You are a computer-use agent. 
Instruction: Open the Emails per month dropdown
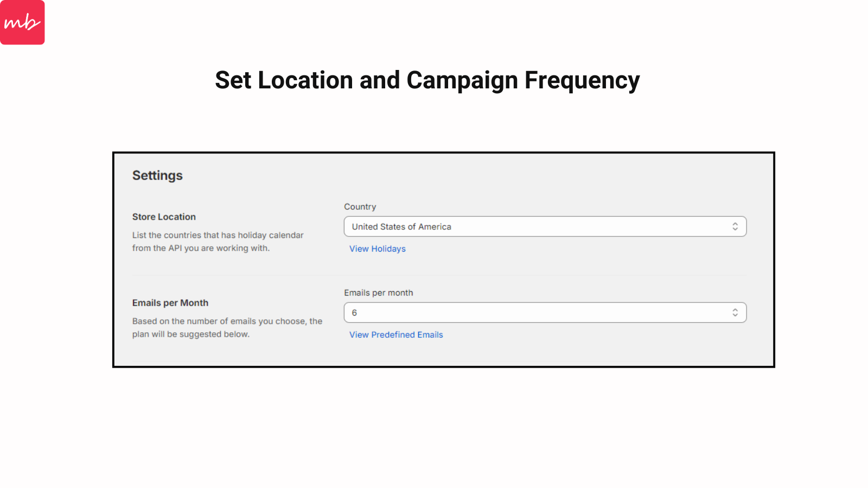[x=545, y=312]
